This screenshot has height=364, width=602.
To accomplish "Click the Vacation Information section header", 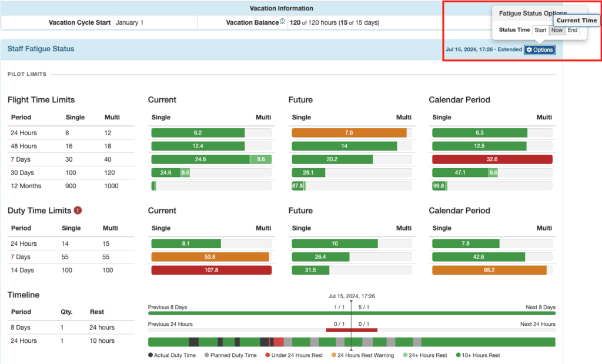I will click(x=281, y=8).
